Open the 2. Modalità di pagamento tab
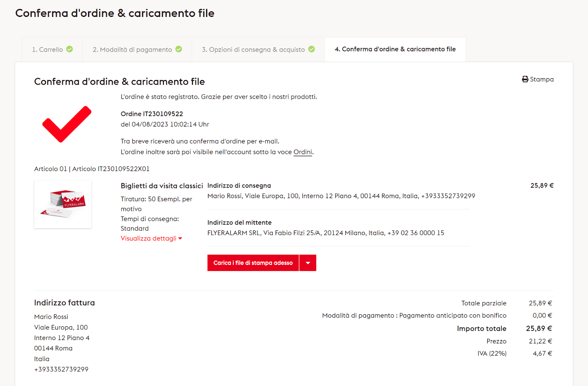Screen dimensions: 588x386 (x=132, y=50)
